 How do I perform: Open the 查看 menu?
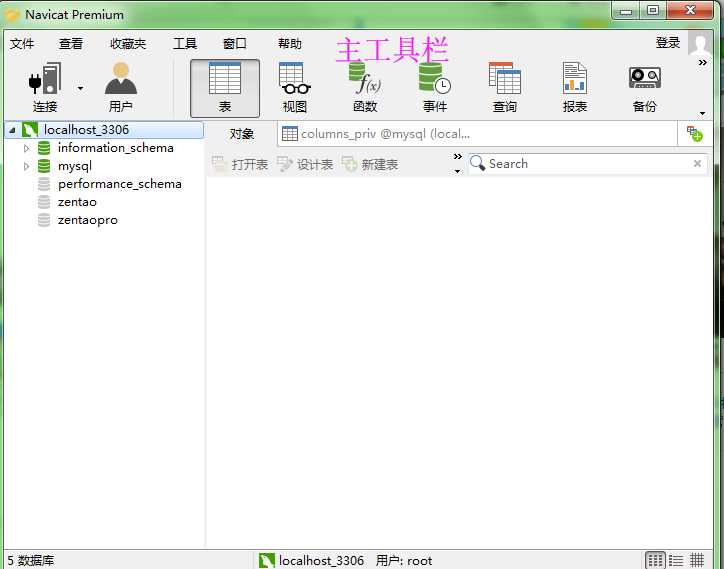71,43
